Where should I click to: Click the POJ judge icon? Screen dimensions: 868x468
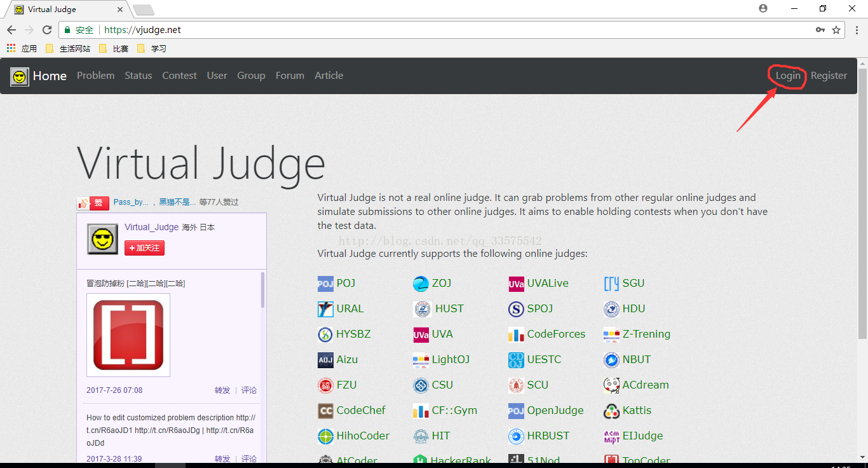(x=325, y=284)
